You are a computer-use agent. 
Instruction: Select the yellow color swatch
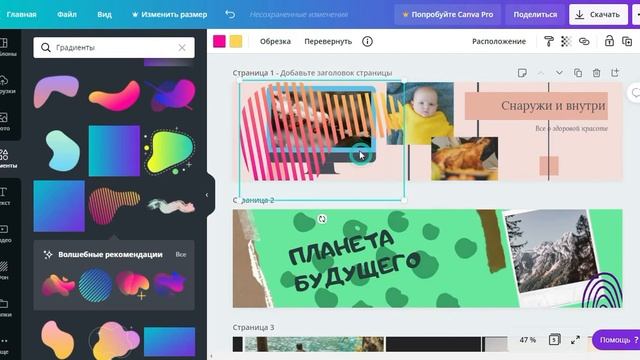(236, 41)
